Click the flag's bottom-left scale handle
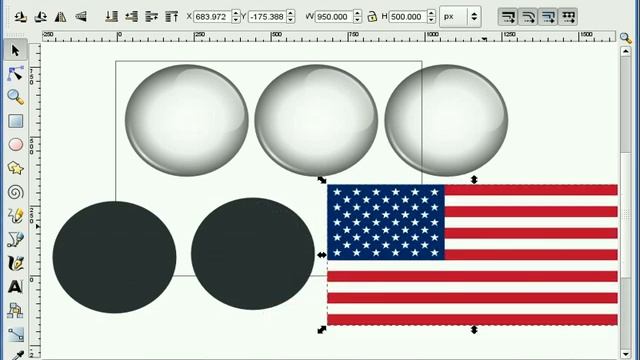 [322, 330]
